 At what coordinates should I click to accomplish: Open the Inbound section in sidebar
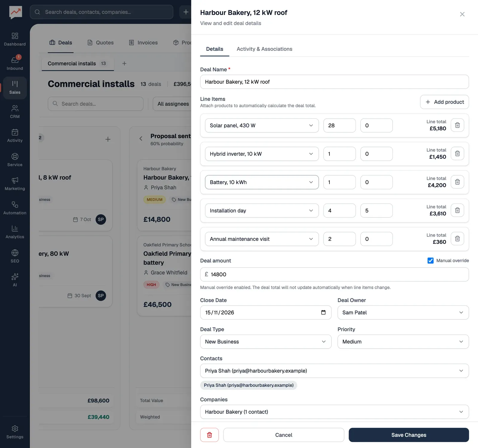click(15, 63)
